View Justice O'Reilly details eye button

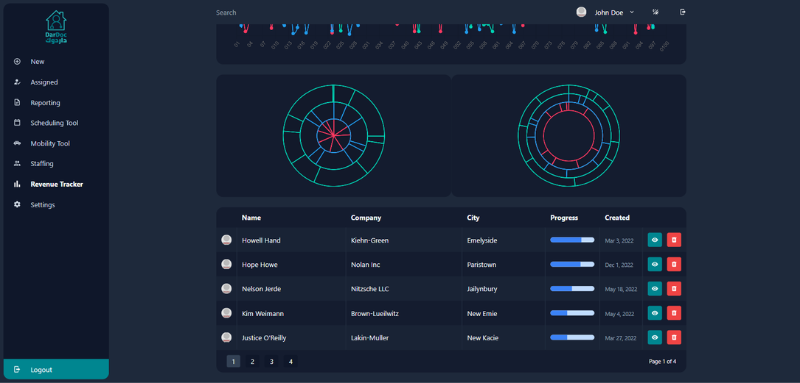pos(655,338)
